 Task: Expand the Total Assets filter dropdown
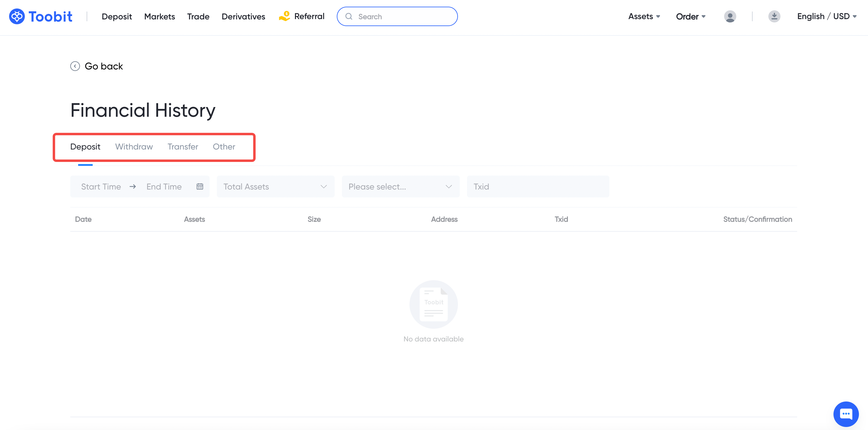click(275, 186)
